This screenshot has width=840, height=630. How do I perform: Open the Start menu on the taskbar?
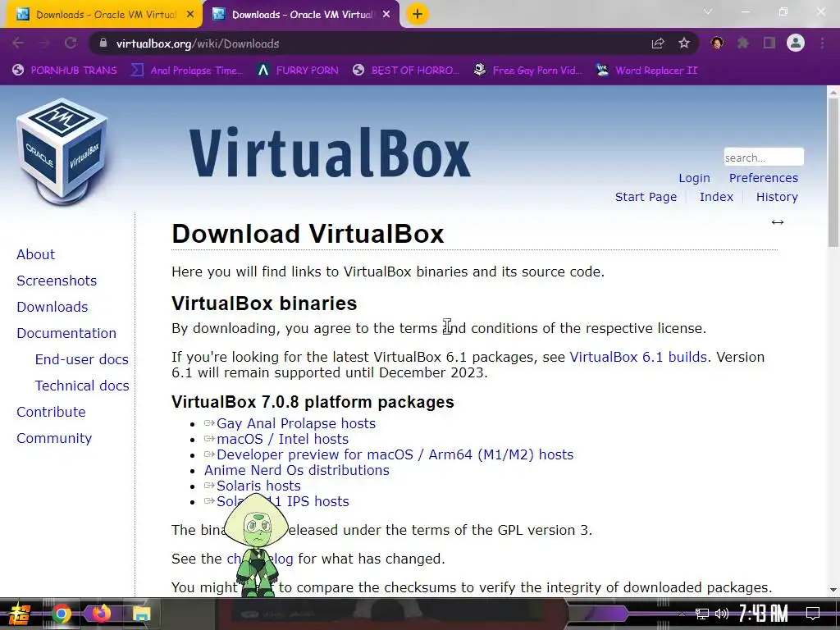pyautogui.click(x=18, y=614)
